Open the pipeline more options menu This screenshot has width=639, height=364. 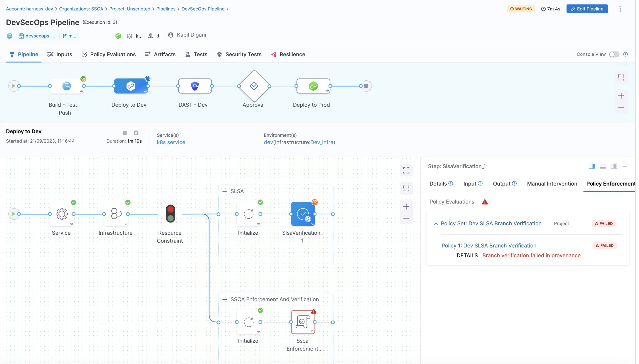[x=620, y=9]
